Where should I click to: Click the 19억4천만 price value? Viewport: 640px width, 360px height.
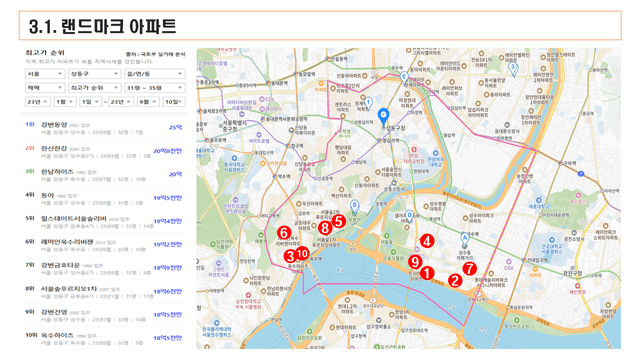click(x=167, y=221)
